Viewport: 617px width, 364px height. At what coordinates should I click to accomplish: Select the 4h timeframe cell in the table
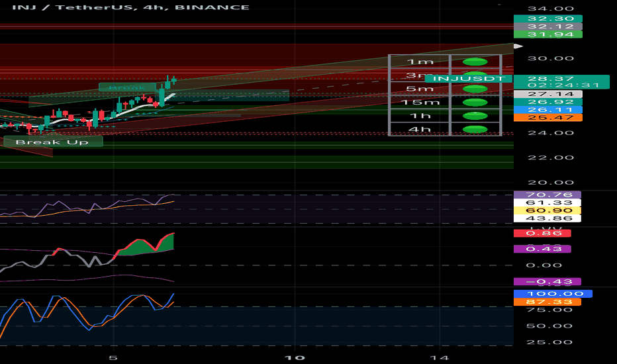420,129
